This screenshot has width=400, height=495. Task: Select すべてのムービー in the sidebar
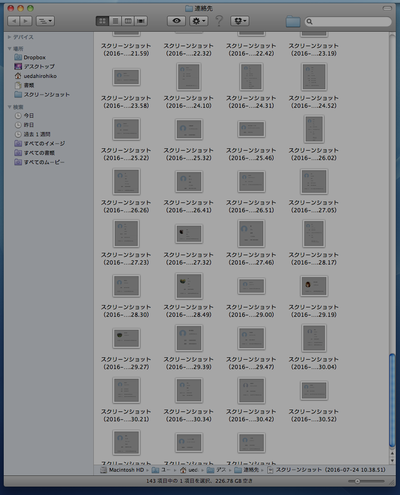click(x=39, y=162)
